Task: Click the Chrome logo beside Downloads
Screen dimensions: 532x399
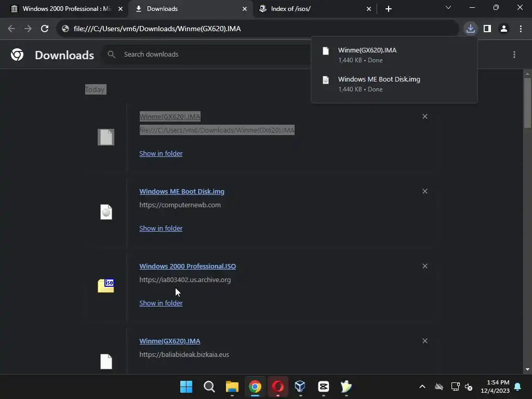Action: pyautogui.click(x=17, y=55)
